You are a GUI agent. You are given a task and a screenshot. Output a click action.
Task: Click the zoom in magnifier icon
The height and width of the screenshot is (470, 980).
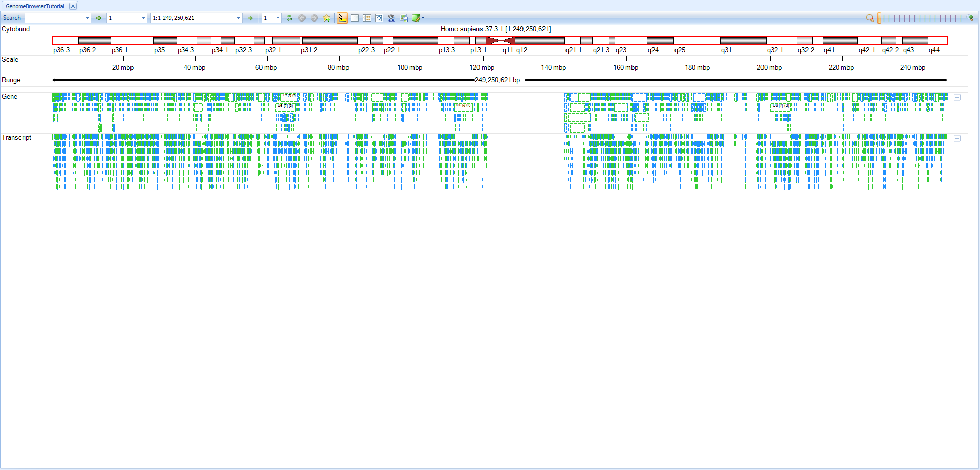tap(970, 18)
